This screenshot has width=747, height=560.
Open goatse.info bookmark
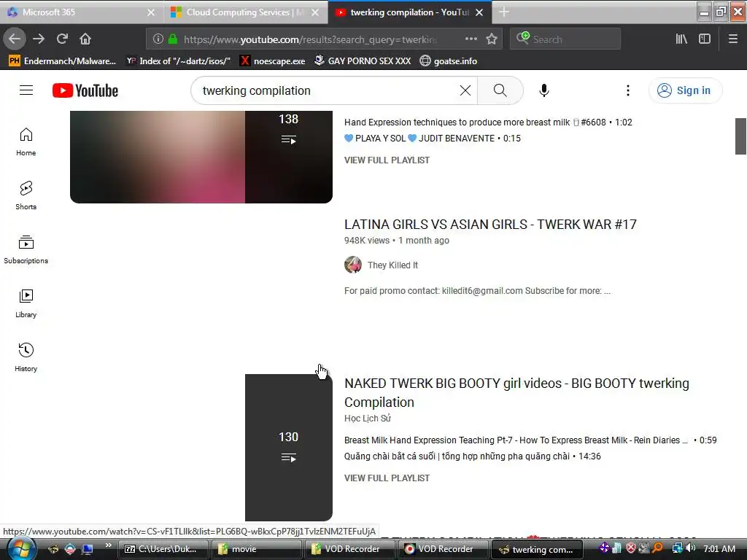[449, 61]
